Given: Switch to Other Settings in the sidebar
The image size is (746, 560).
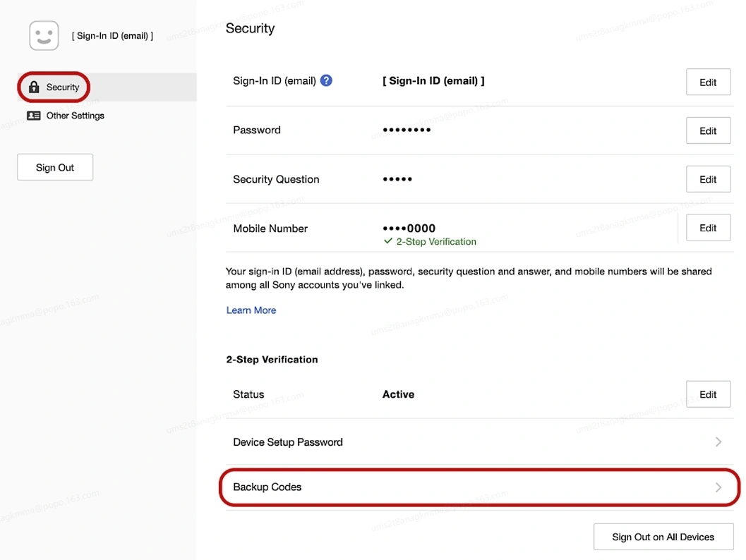Looking at the screenshot, I should click(x=75, y=116).
